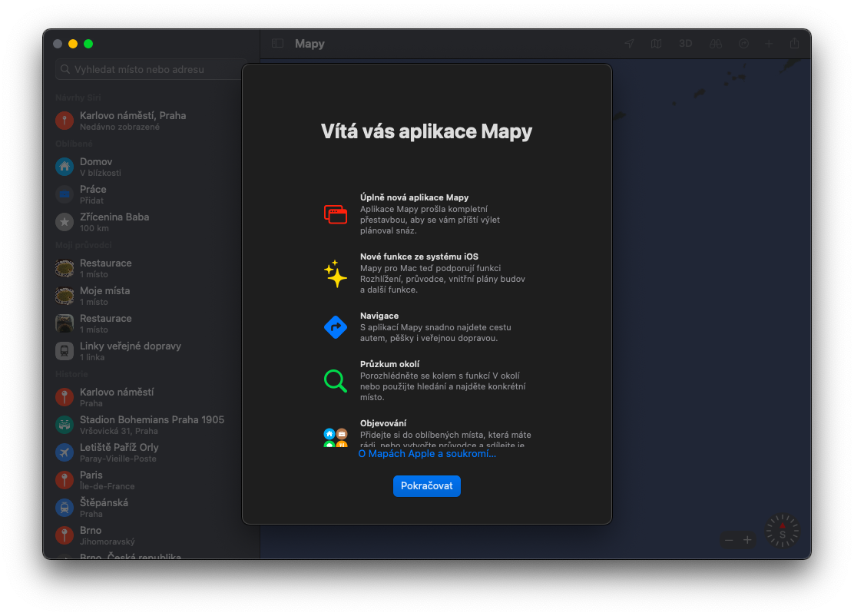Open the Domov favorite

click(x=151, y=167)
